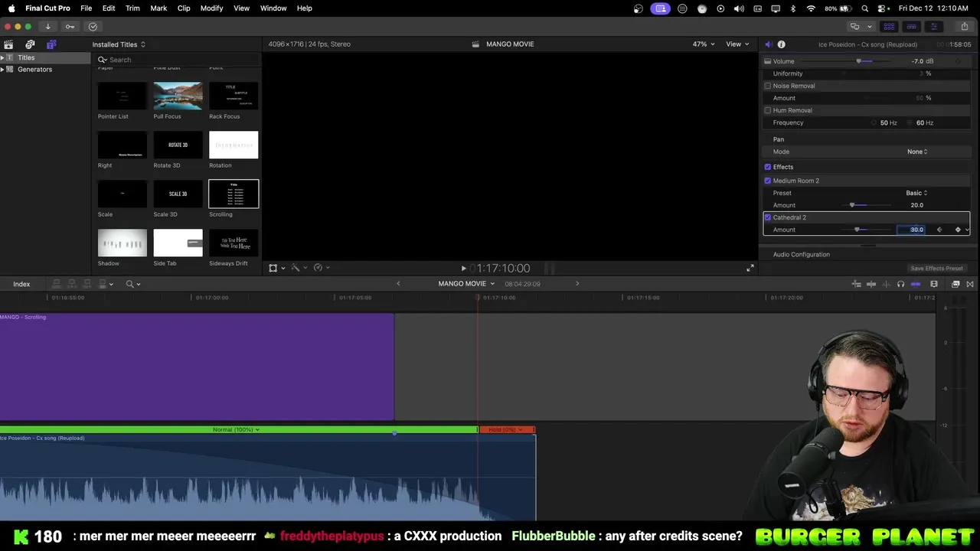Play the timeline from viewer
This screenshot has height=551, width=980.
click(x=463, y=268)
